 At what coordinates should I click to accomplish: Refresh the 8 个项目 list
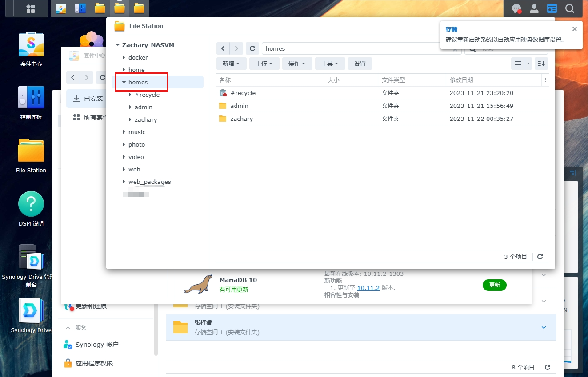coord(548,367)
